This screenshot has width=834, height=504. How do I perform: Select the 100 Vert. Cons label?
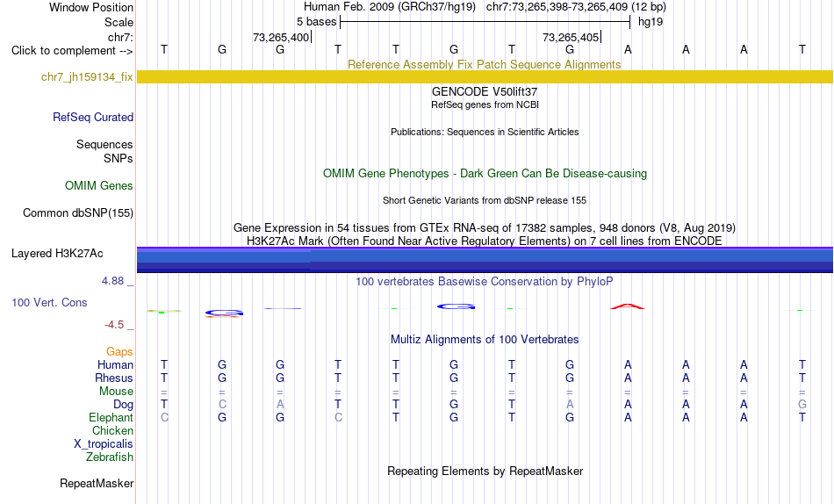pyautogui.click(x=49, y=302)
